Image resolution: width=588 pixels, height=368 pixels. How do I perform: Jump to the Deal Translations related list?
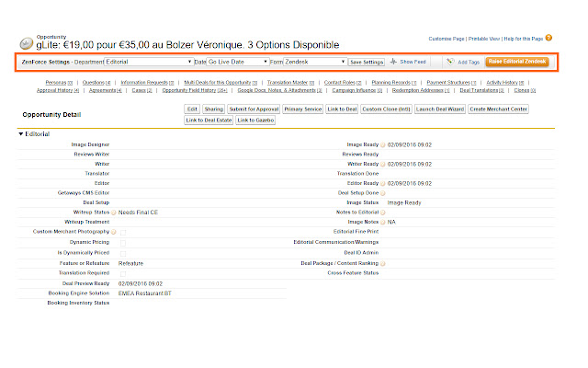click(x=481, y=90)
